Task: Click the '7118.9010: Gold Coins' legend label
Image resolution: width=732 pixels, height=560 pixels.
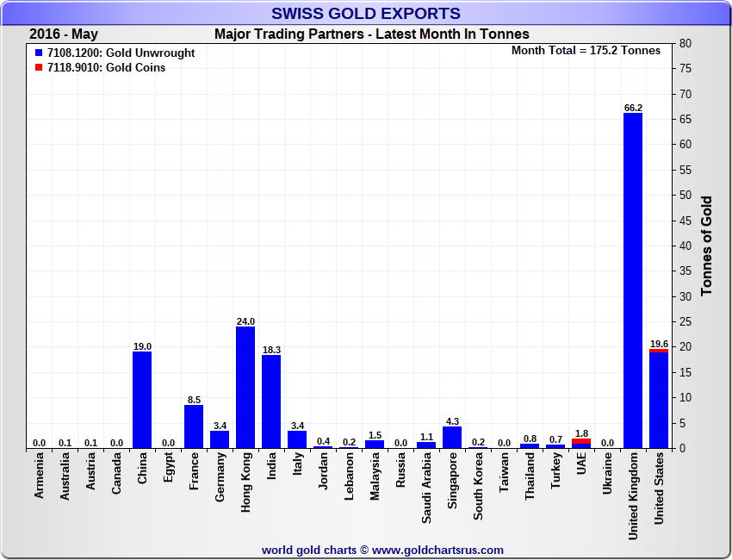Action: 107,67
